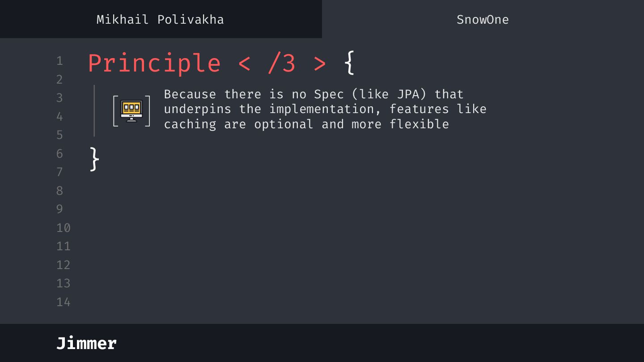Click the computer monitor icon in brackets
Viewport: 644px width, 362px height.
tap(131, 110)
